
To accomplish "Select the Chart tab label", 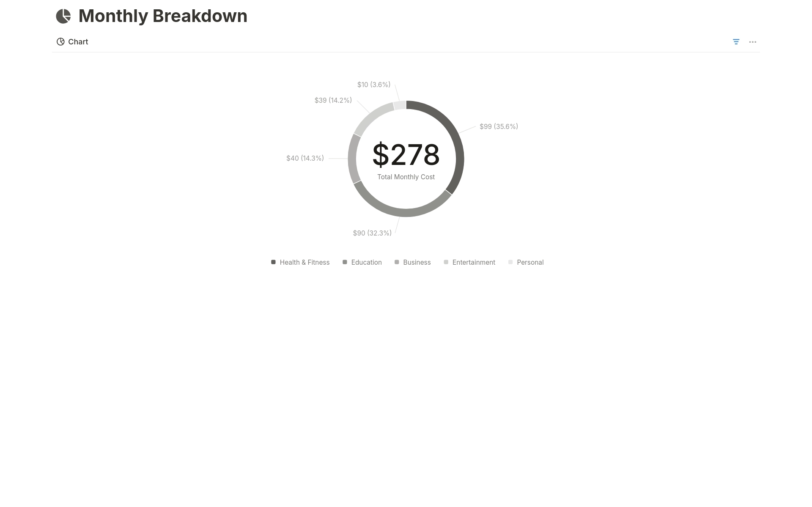I will [78, 41].
